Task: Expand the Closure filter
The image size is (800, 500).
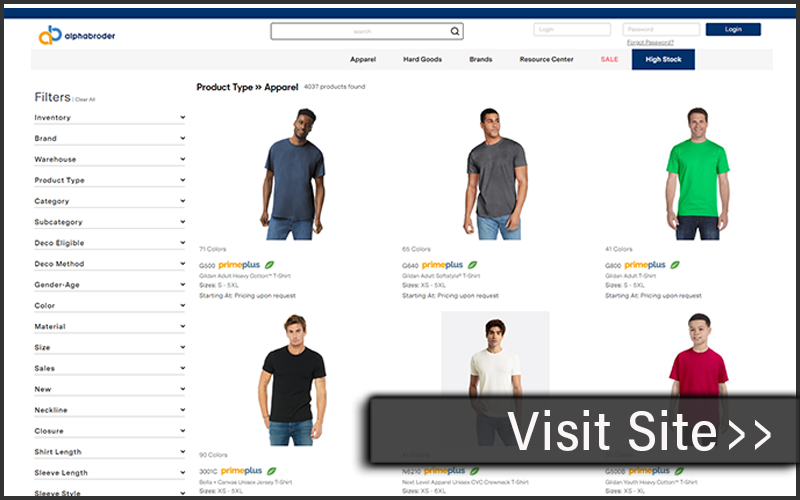Action: coord(110,432)
